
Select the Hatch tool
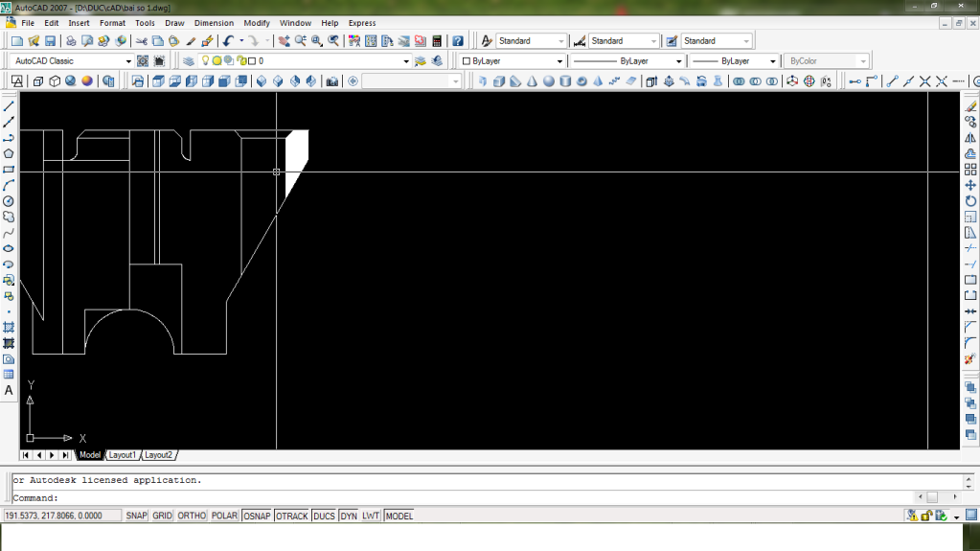(9, 327)
